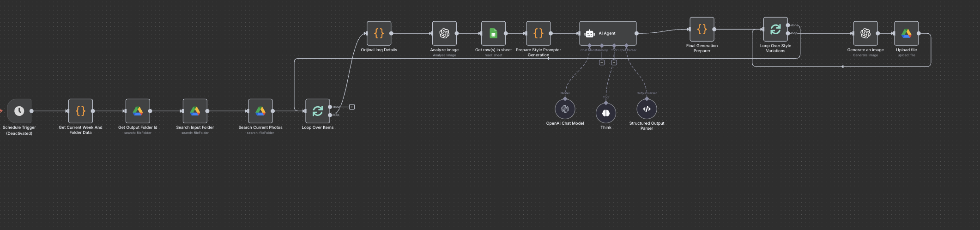Open the Generate an image node
980x230 pixels.
pos(865,33)
